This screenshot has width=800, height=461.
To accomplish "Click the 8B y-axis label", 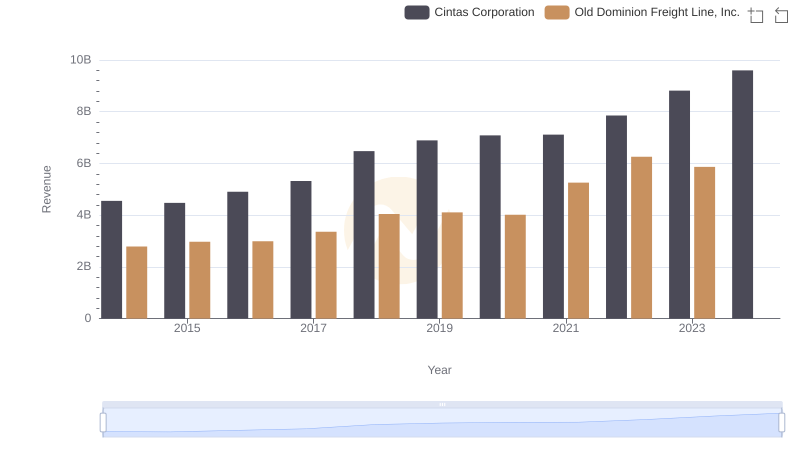I will click(84, 111).
